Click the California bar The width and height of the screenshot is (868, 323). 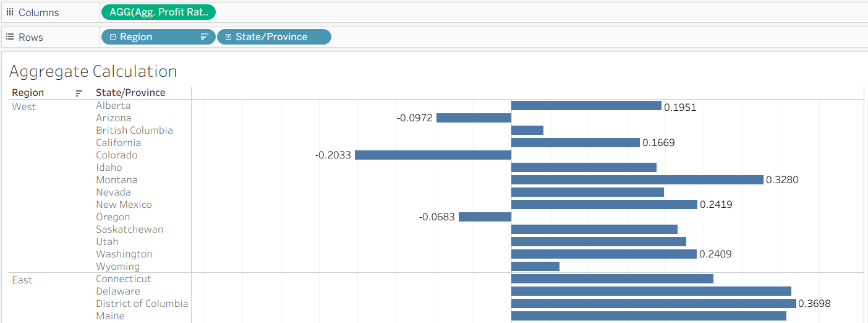(576, 142)
